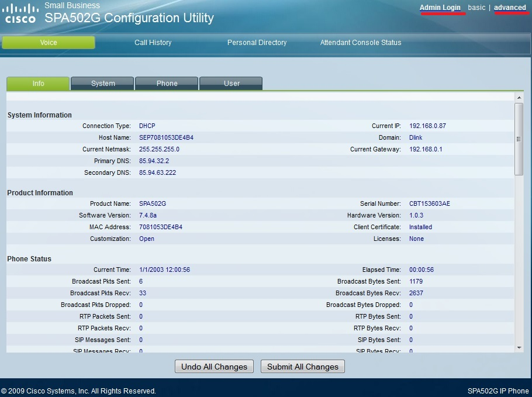
Task: Switch to basic view link
Action: (476, 8)
